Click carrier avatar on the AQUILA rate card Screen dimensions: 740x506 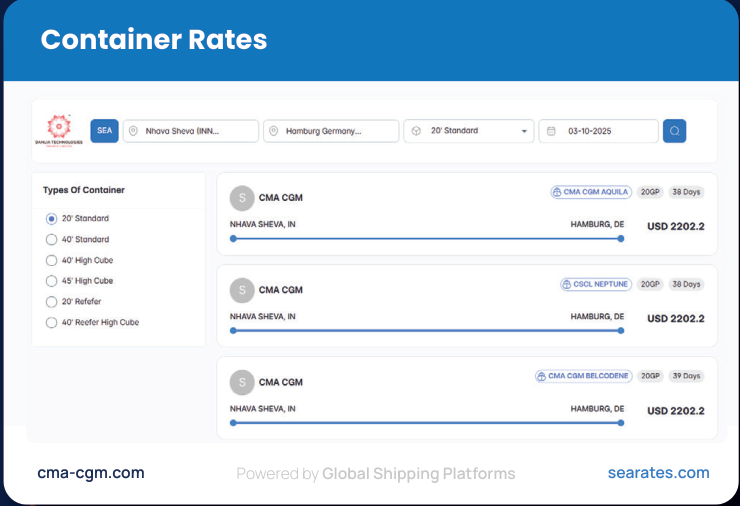(x=242, y=198)
